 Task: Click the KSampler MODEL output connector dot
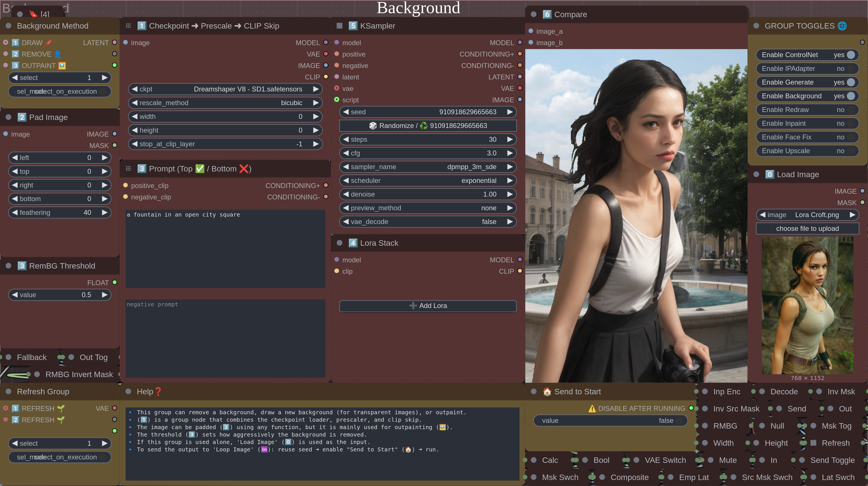point(519,43)
